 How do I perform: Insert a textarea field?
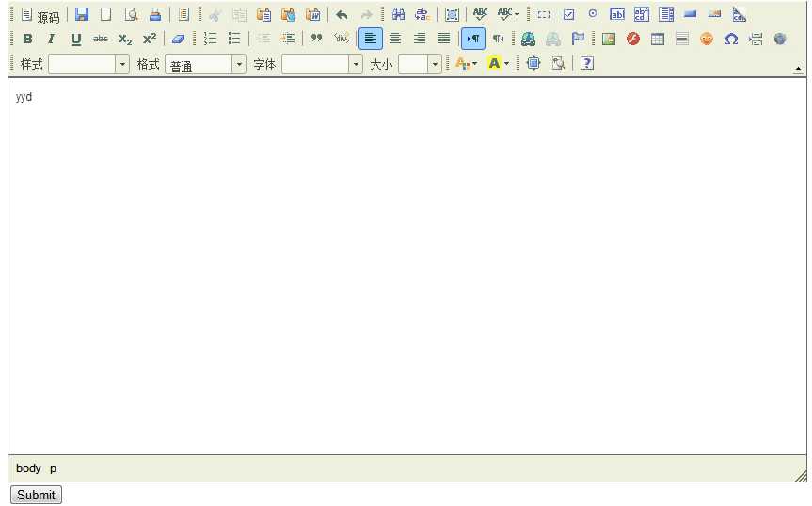641,14
